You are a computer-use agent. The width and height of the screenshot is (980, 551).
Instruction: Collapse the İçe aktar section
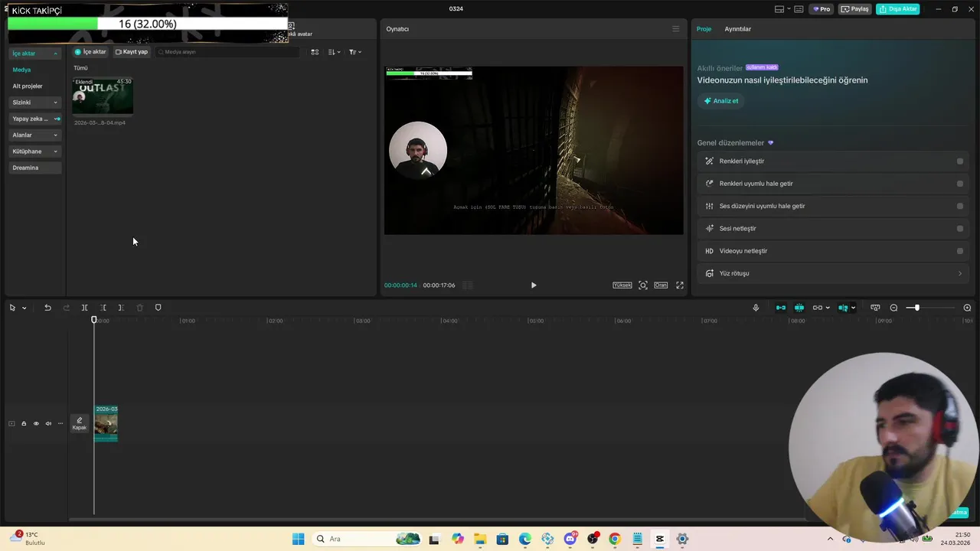click(x=35, y=54)
